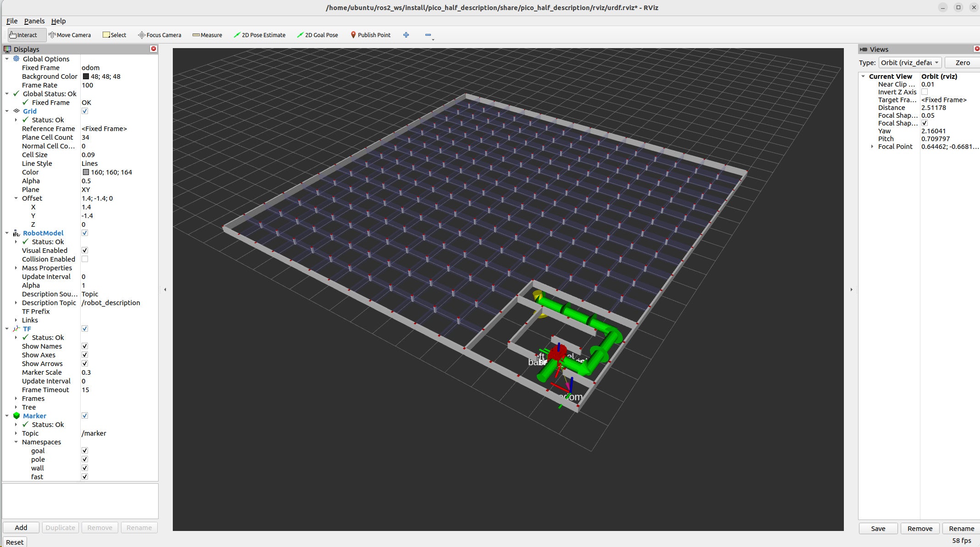Select the Publish Point tool

[x=370, y=35]
